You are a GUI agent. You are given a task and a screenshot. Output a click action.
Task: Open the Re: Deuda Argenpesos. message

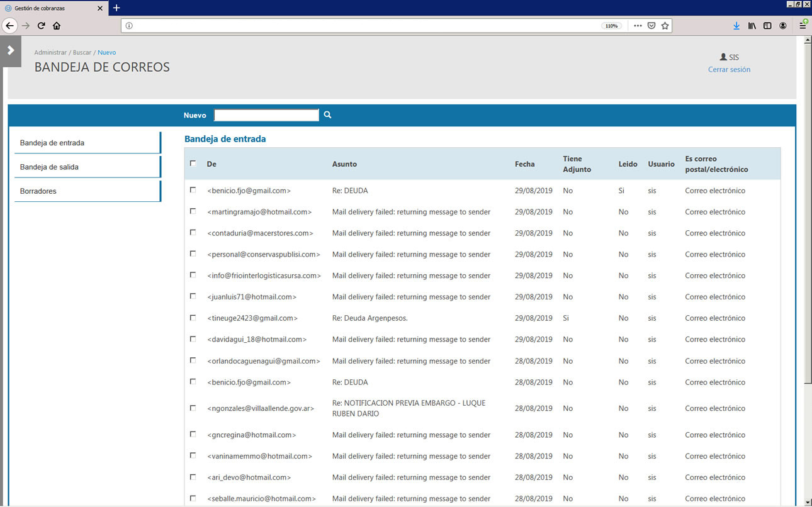coord(369,318)
